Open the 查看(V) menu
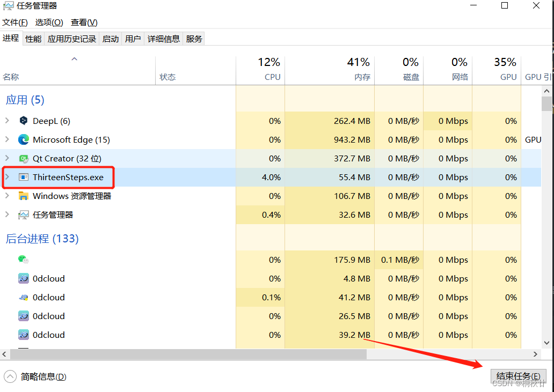The height and width of the screenshot is (392, 554). pyautogui.click(x=84, y=23)
